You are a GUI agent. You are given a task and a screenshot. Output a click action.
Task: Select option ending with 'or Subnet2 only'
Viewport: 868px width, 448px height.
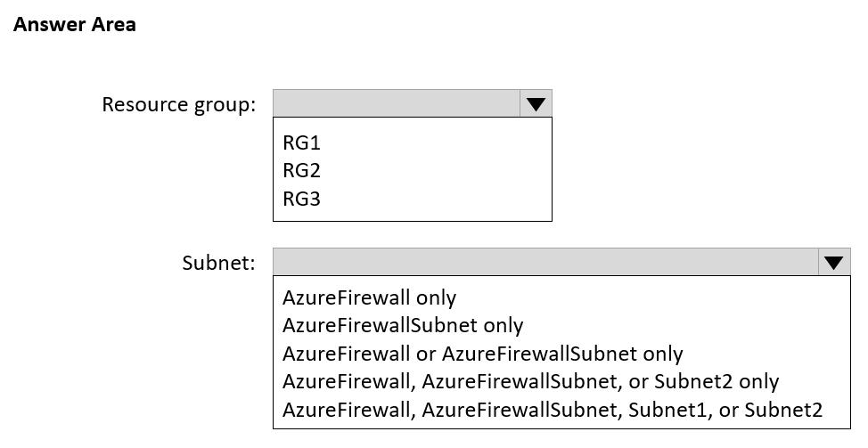pos(530,381)
